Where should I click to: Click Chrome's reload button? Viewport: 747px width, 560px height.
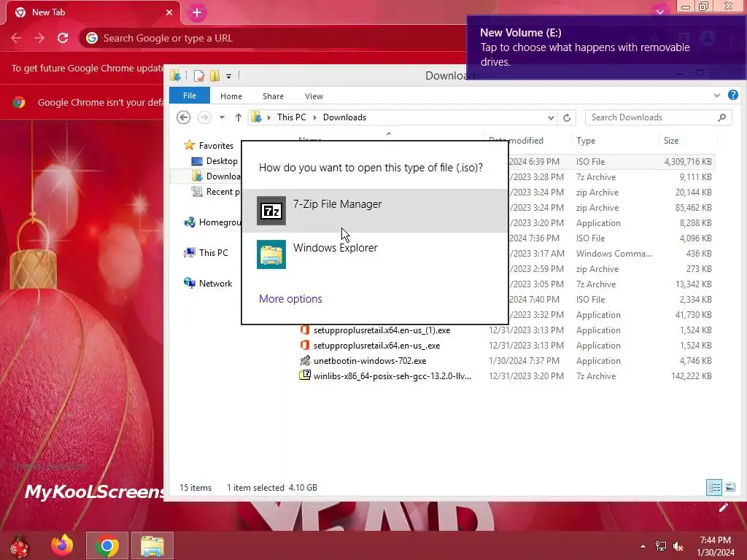point(63,38)
